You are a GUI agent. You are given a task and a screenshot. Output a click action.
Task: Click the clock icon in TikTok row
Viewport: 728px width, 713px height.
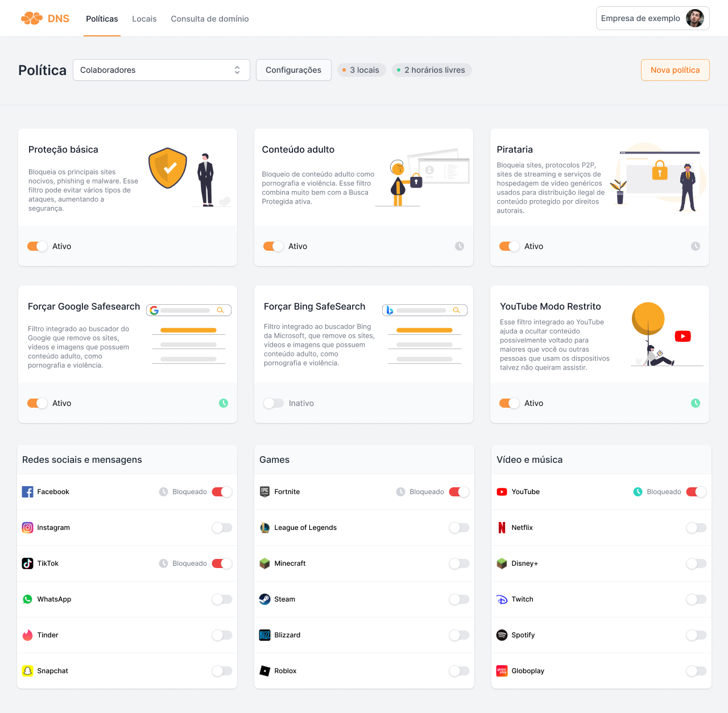163,563
